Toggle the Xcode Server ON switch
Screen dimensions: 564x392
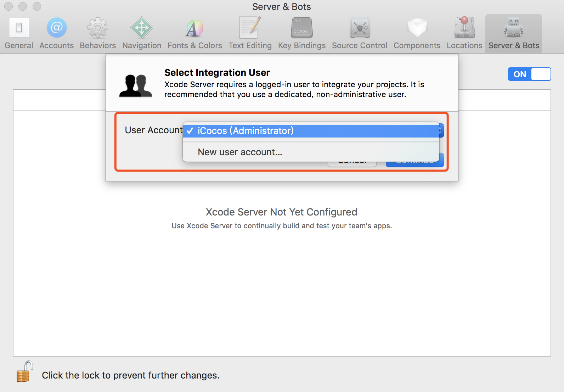click(x=530, y=74)
